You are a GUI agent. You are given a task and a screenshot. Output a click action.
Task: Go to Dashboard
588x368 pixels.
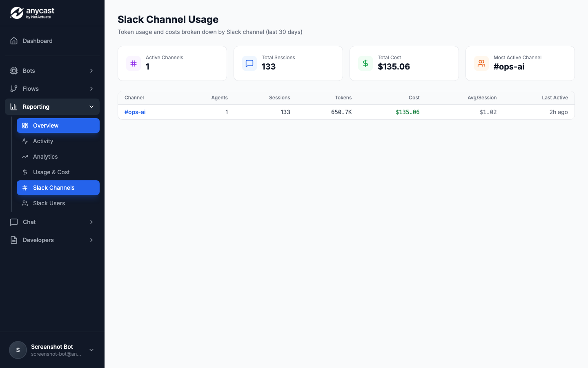coord(52,41)
